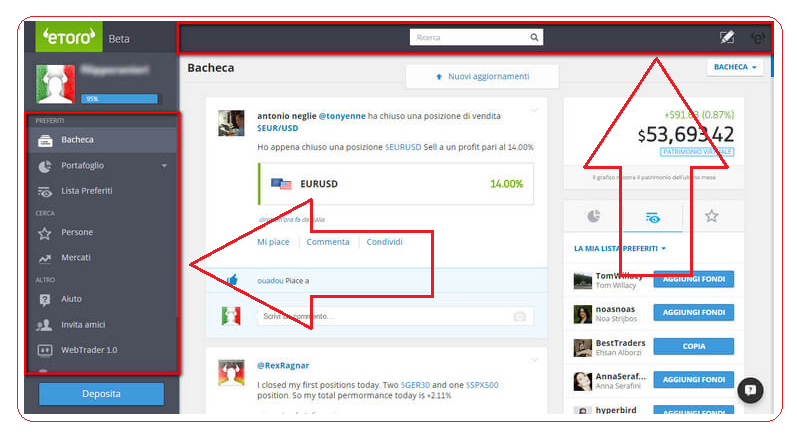Open the EURUSD 14.00% trade card
Viewport: 797px width, 436px height.
pos(396,184)
